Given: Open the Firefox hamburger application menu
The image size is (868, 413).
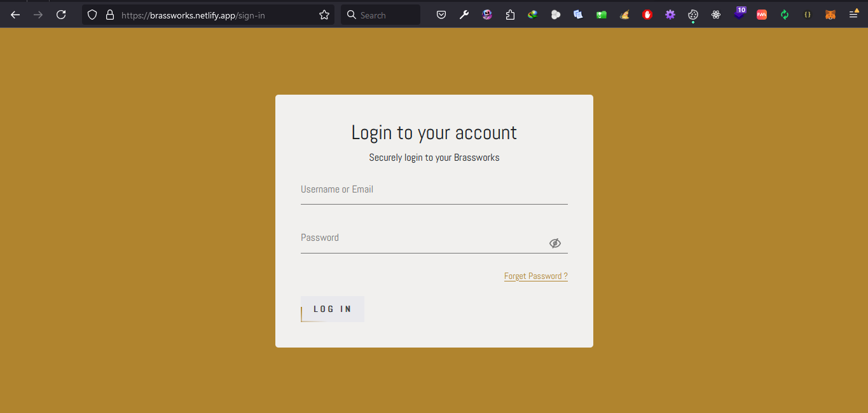Looking at the screenshot, I should pos(853,15).
